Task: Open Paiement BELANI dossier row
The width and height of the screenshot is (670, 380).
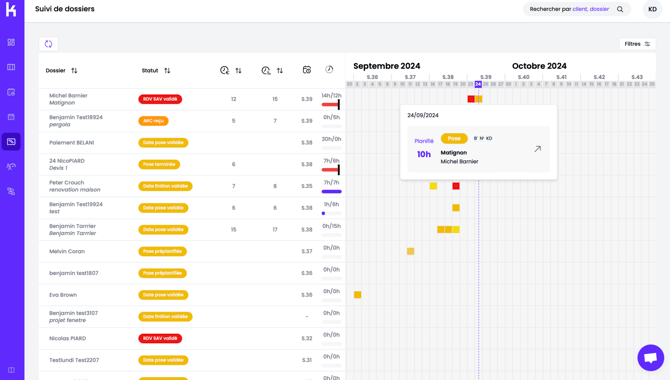Action: (x=192, y=143)
